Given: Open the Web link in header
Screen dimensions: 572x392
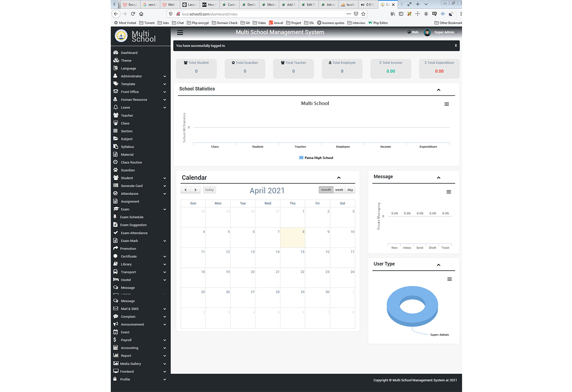Looking at the screenshot, I should click(413, 32).
